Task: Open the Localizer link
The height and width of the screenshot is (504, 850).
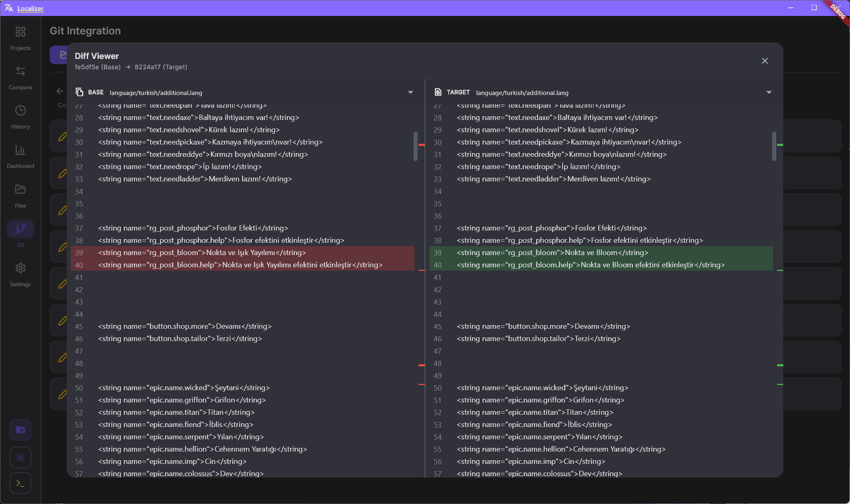Action: tap(31, 8)
